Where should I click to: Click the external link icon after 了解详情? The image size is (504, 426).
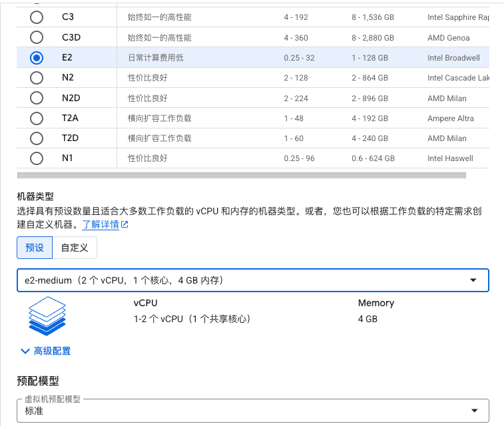click(125, 225)
